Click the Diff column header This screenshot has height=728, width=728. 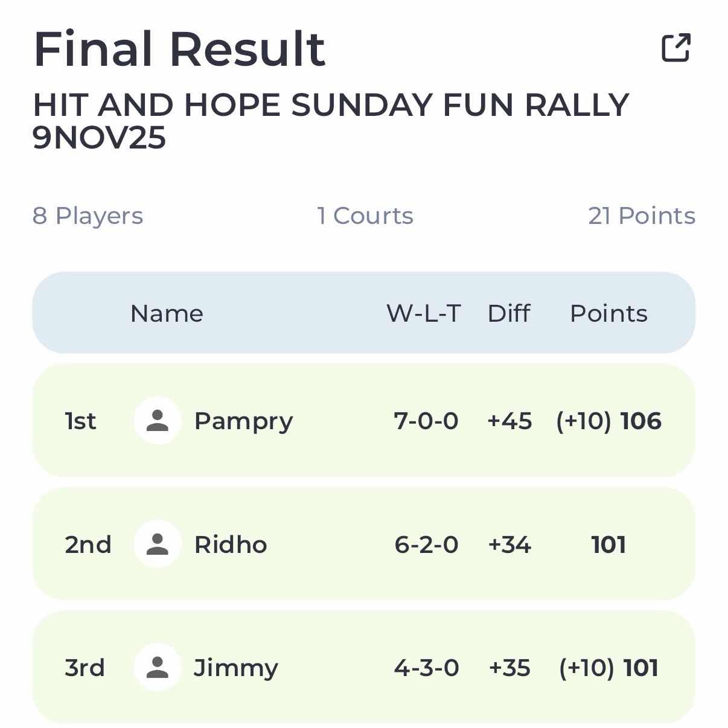(x=509, y=313)
